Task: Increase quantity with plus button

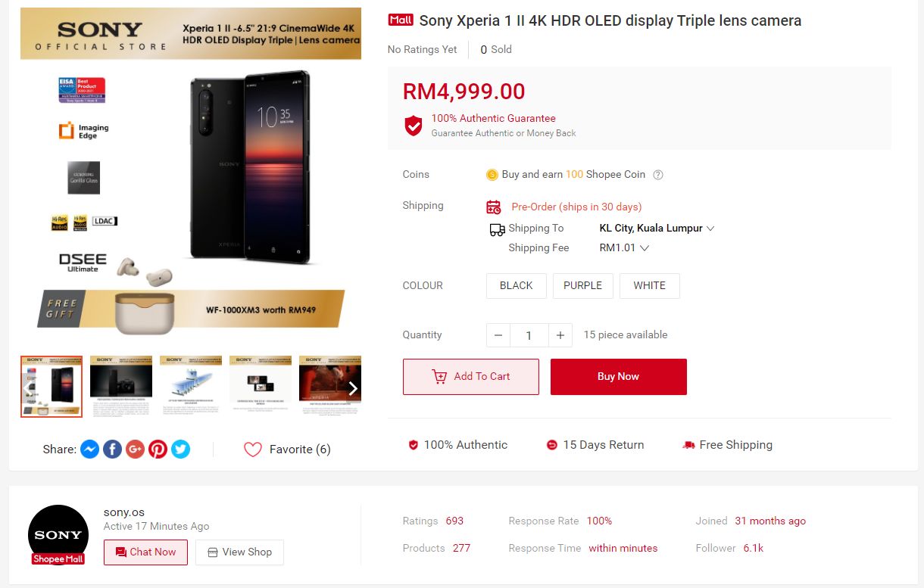Action: click(x=560, y=335)
